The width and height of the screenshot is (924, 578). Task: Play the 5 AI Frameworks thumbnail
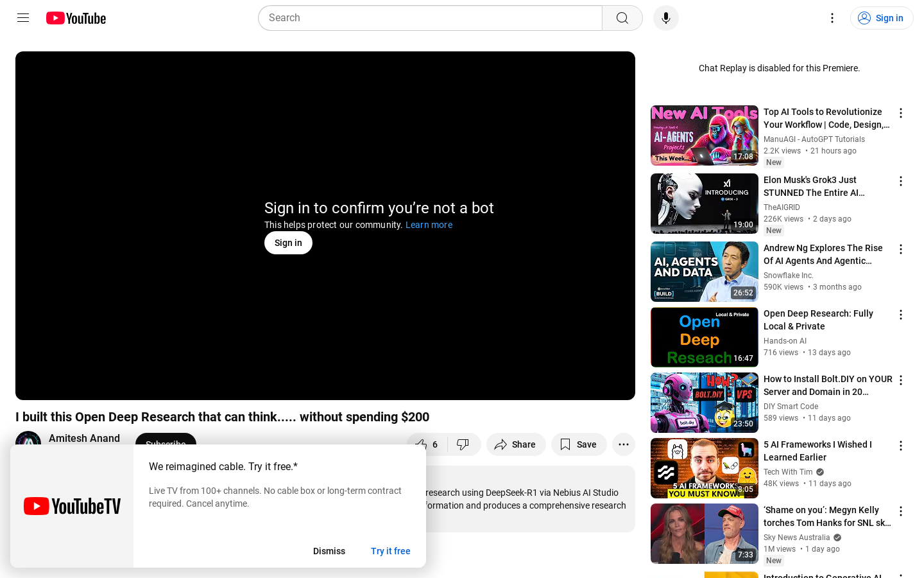tap(705, 468)
